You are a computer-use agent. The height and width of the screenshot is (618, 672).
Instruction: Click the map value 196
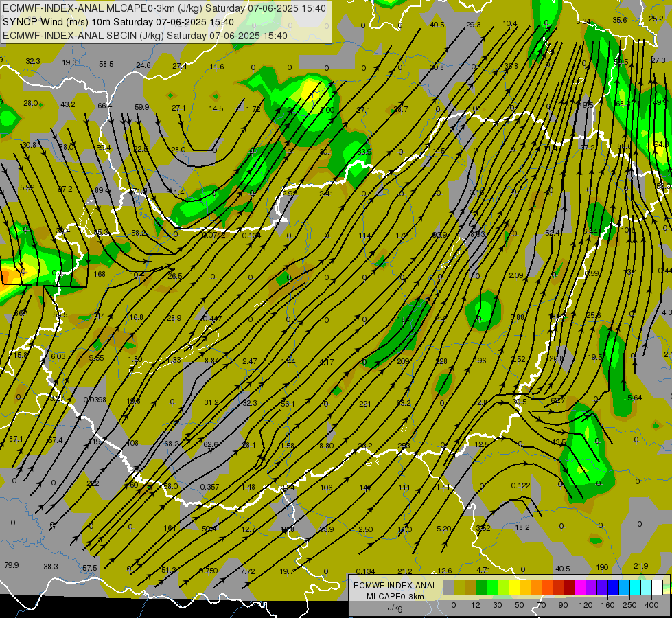coord(480,360)
